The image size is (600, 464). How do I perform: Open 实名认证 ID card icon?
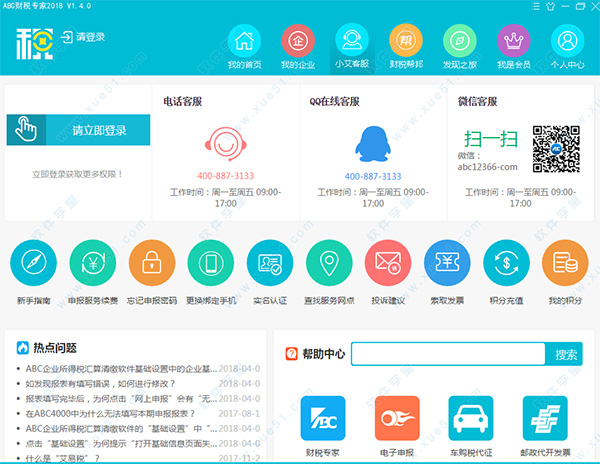click(x=270, y=263)
